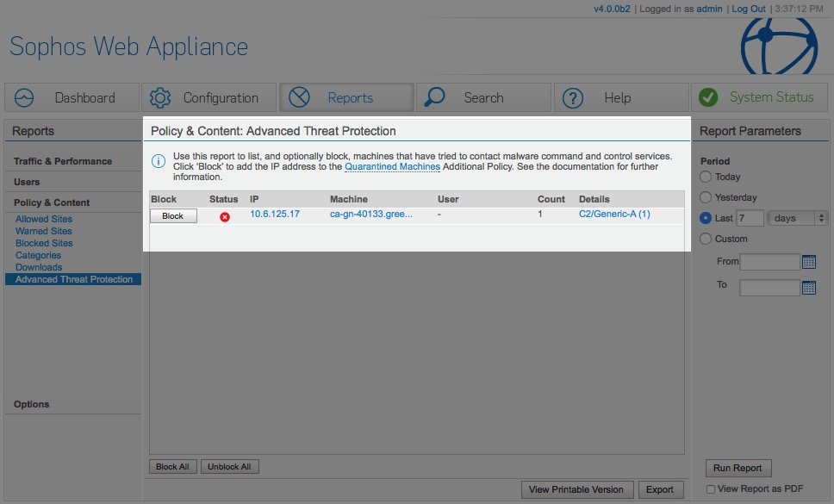Click the From date input field
This screenshot has width=834, height=504.
tap(769, 262)
